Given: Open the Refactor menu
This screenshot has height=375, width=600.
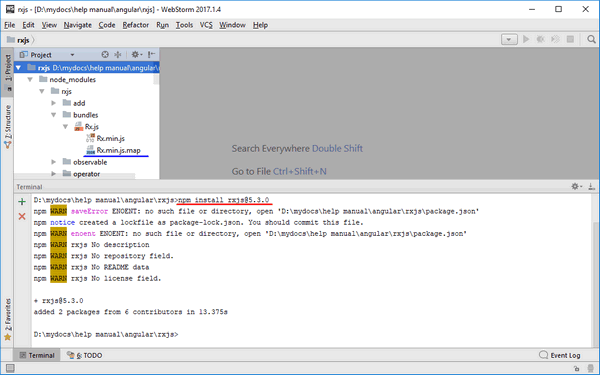Looking at the screenshot, I should pos(135,25).
